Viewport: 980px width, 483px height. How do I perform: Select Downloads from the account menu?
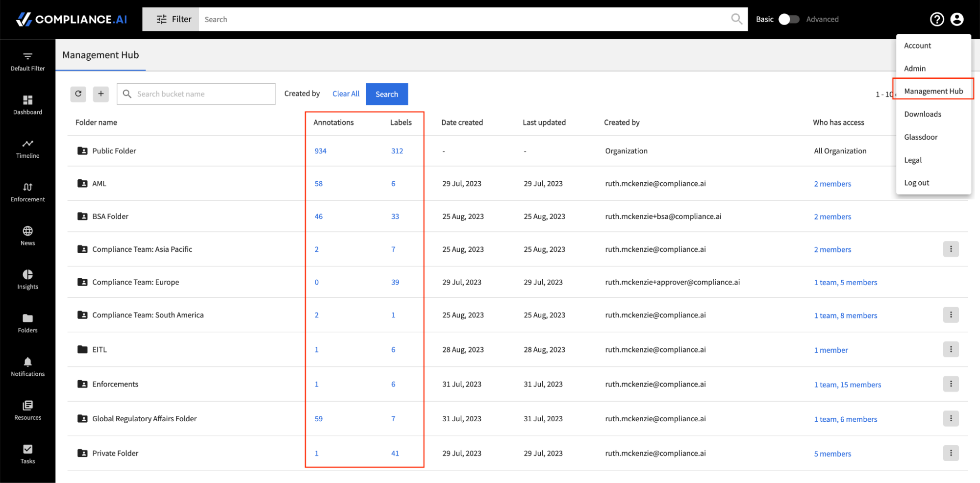point(922,114)
